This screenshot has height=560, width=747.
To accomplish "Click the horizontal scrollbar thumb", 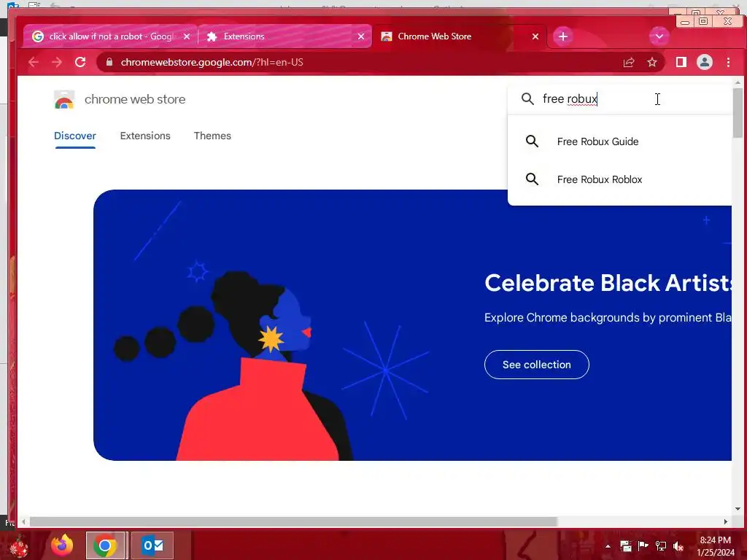I will (293, 522).
